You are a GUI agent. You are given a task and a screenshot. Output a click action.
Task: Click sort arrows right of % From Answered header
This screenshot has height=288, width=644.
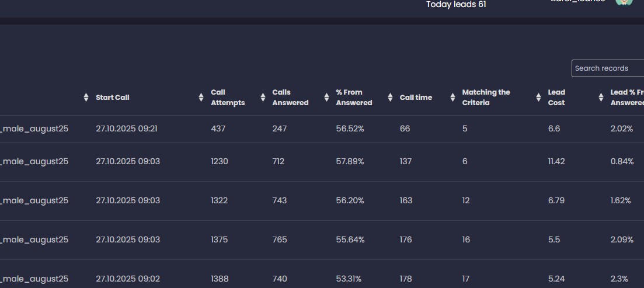click(x=390, y=98)
